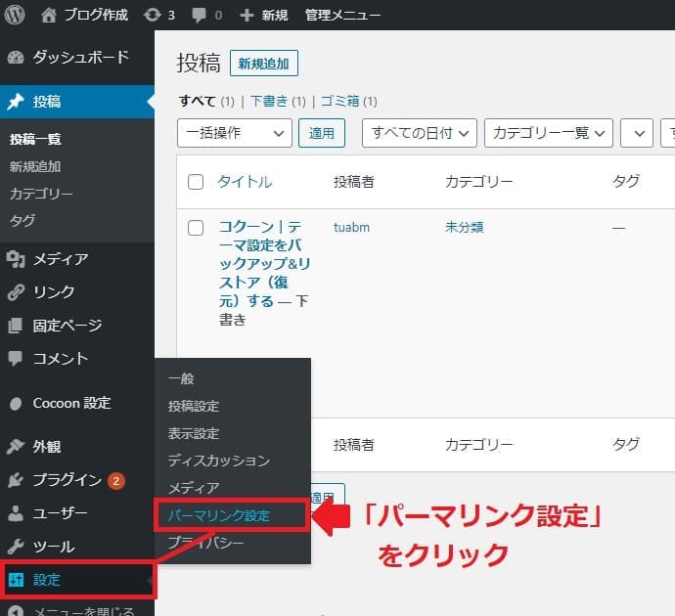
Task: Click the 未分類 category link
Action: tap(464, 227)
